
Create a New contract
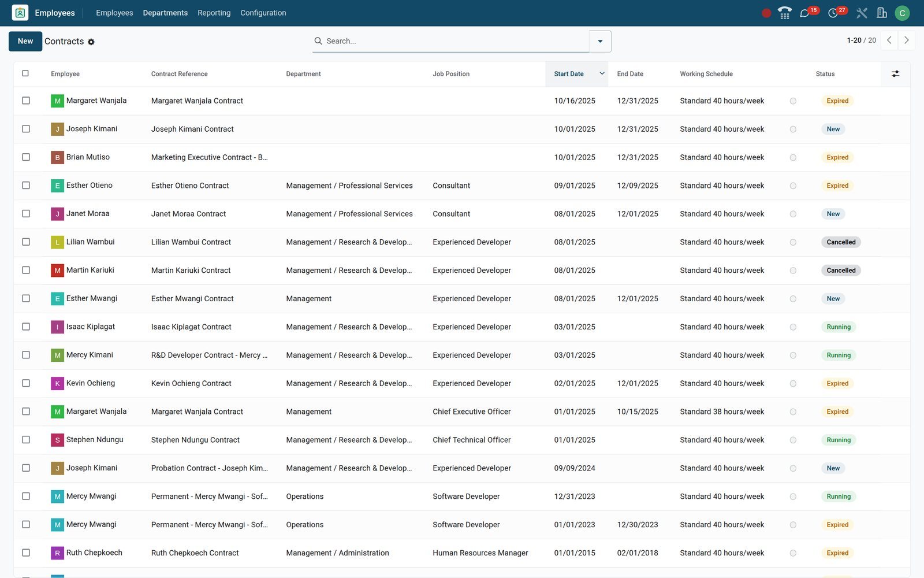point(25,41)
